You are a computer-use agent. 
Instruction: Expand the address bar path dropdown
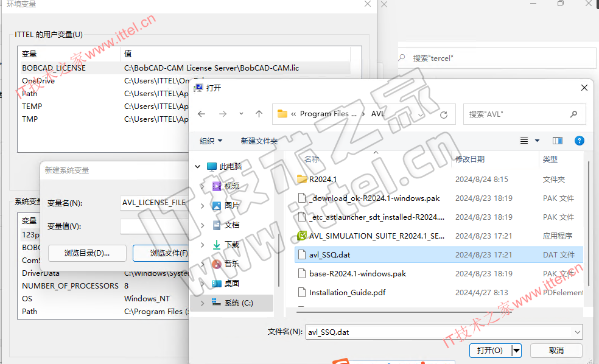tap(421, 114)
